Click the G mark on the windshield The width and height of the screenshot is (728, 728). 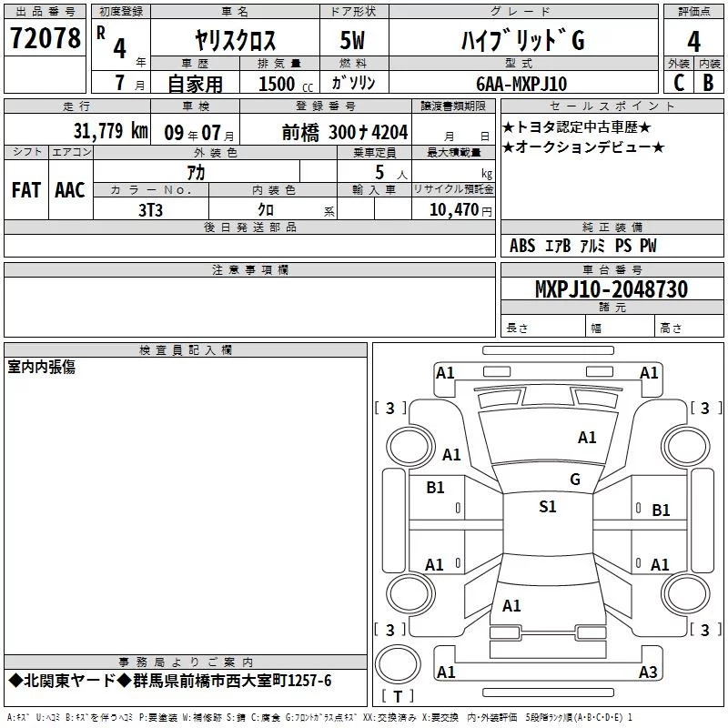pos(575,480)
